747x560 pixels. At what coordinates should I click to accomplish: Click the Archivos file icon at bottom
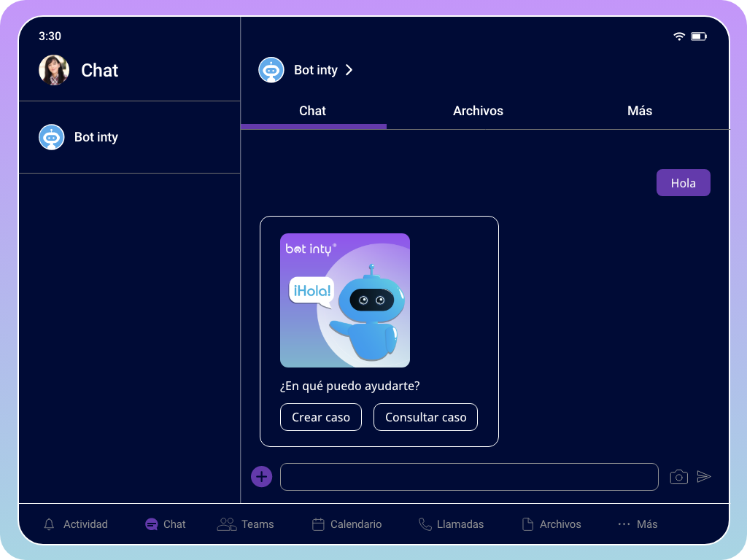pyautogui.click(x=528, y=524)
